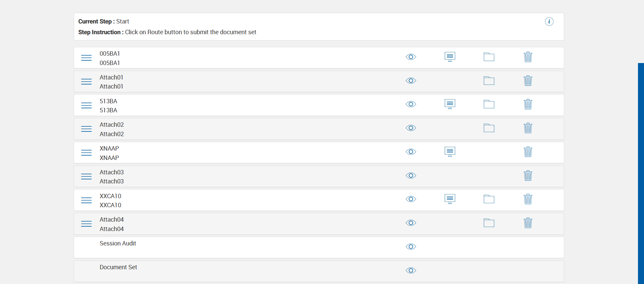The height and width of the screenshot is (284, 644).
Task: Select the 513BA document row name
Action: (108, 101)
